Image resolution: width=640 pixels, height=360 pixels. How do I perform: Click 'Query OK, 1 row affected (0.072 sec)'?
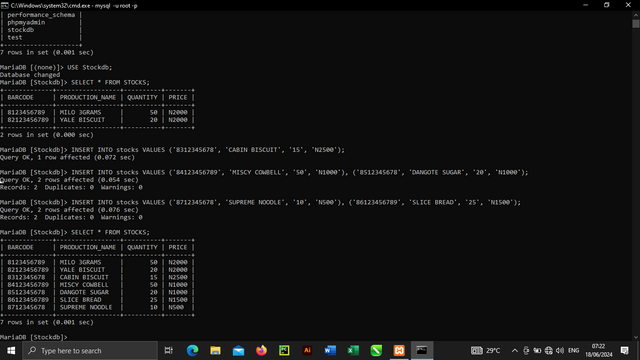point(67,157)
